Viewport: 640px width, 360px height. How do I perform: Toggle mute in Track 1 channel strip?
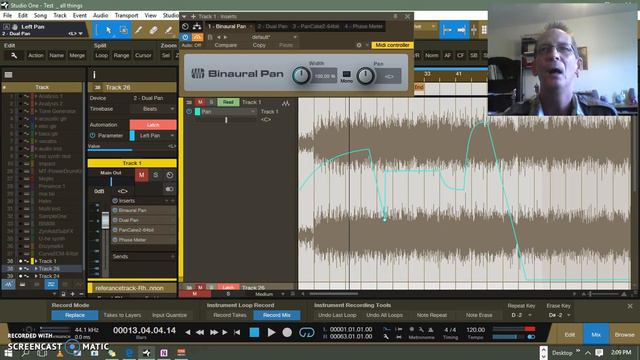tap(142, 175)
